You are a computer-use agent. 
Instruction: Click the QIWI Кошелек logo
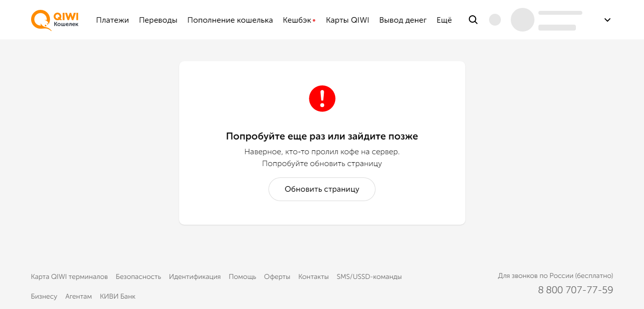(55, 20)
